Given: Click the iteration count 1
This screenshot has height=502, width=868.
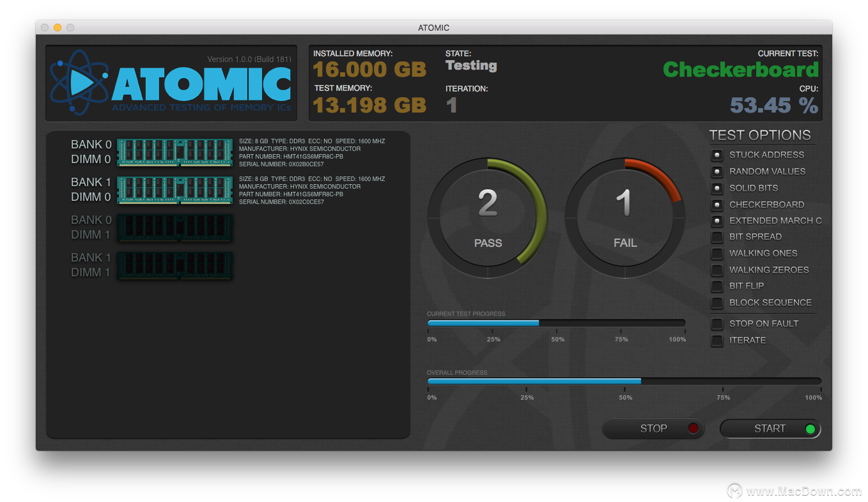Looking at the screenshot, I should [452, 105].
